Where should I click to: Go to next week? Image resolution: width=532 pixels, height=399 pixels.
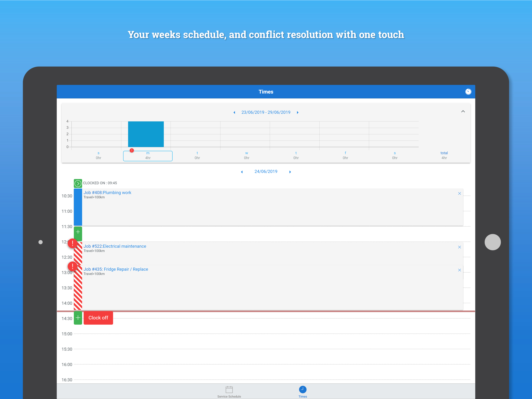pyautogui.click(x=298, y=112)
